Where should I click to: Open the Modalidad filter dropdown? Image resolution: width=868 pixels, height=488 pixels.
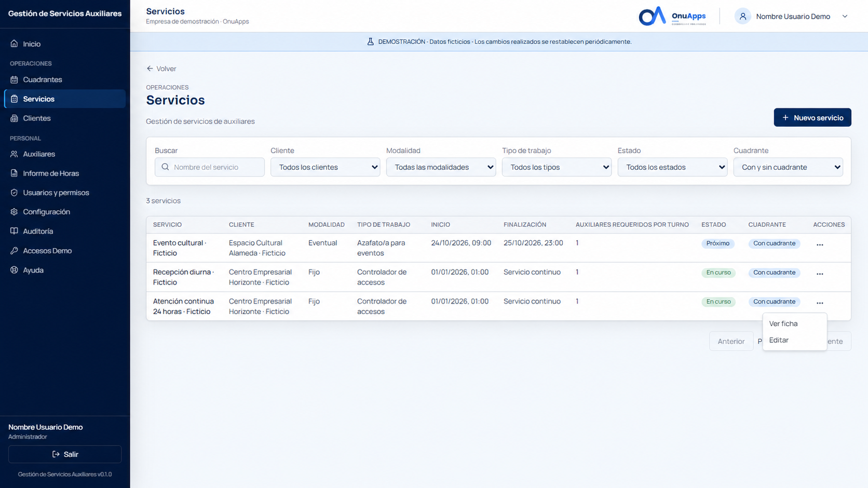(x=441, y=167)
